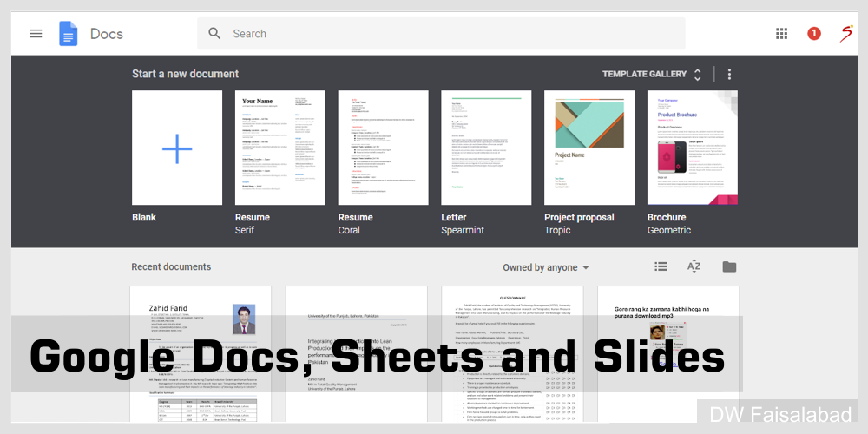Open the three-dot options in template bar
The height and width of the screenshot is (434, 868).
[x=730, y=74]
